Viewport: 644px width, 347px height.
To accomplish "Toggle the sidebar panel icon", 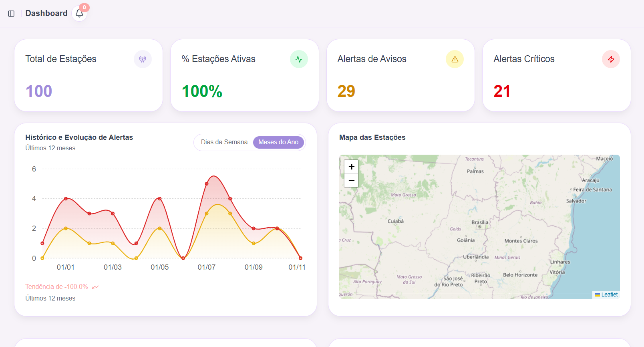I will click(x=11, y=14).
